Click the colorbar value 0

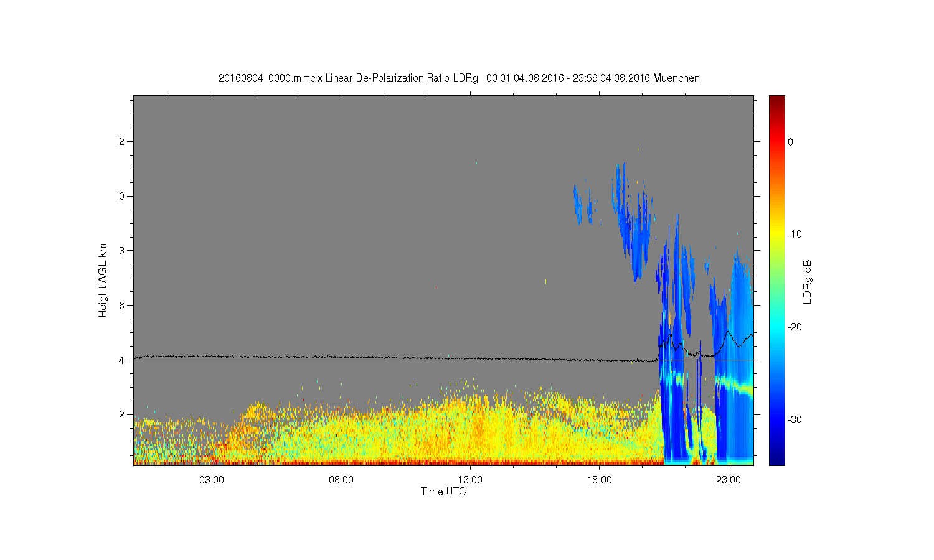[791, 142]
